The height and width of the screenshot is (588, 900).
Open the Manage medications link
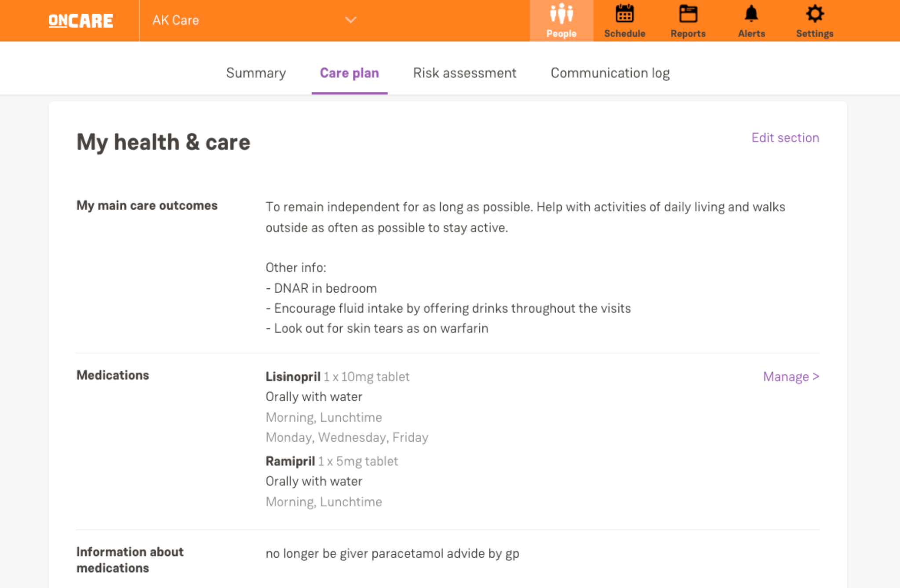point(791,377)
